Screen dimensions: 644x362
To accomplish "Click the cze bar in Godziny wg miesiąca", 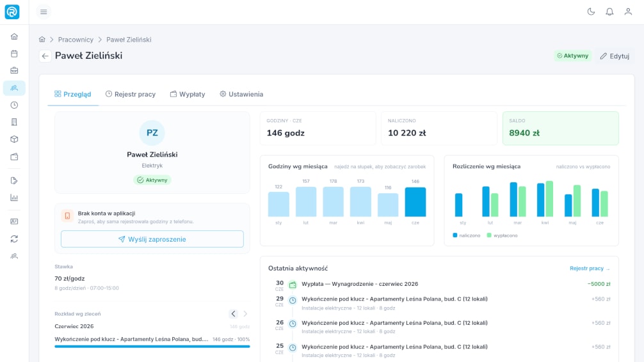I will (415, 202).
